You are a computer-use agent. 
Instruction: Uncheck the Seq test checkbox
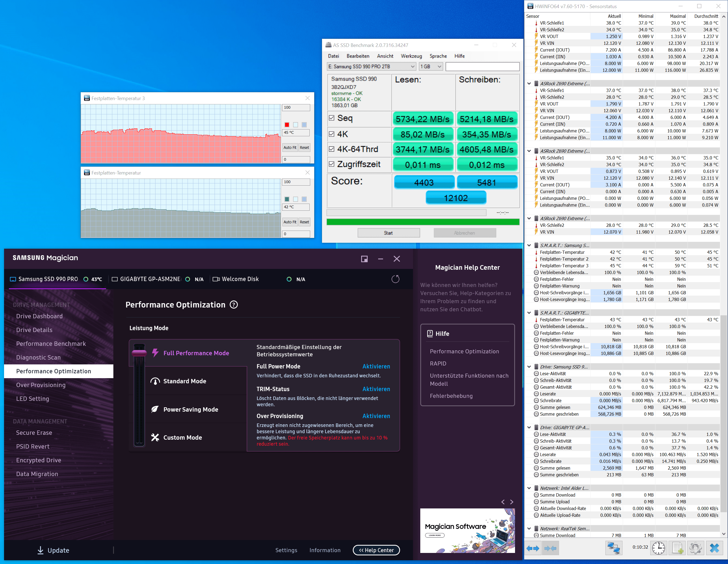point(332,118)
